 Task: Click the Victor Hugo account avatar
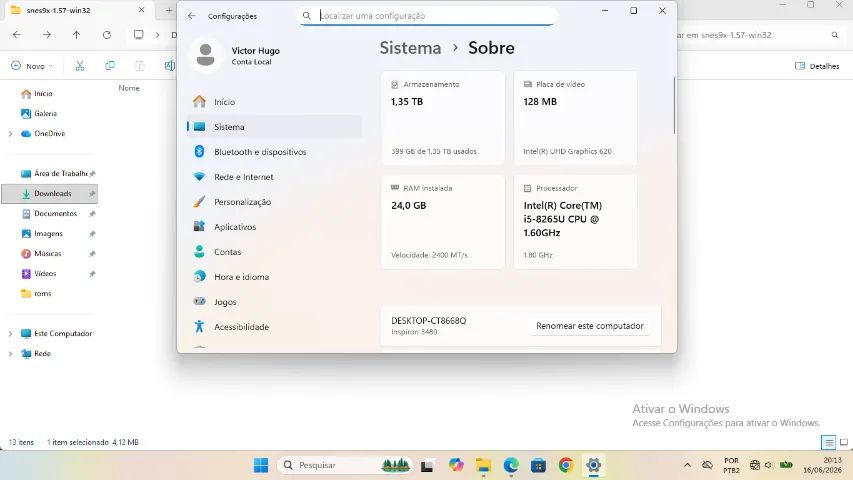pyautogui.click(x=206, y=55)
